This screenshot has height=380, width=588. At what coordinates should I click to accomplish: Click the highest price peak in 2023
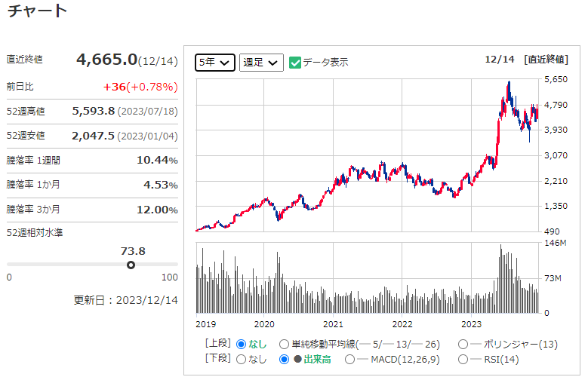point(509,81)
